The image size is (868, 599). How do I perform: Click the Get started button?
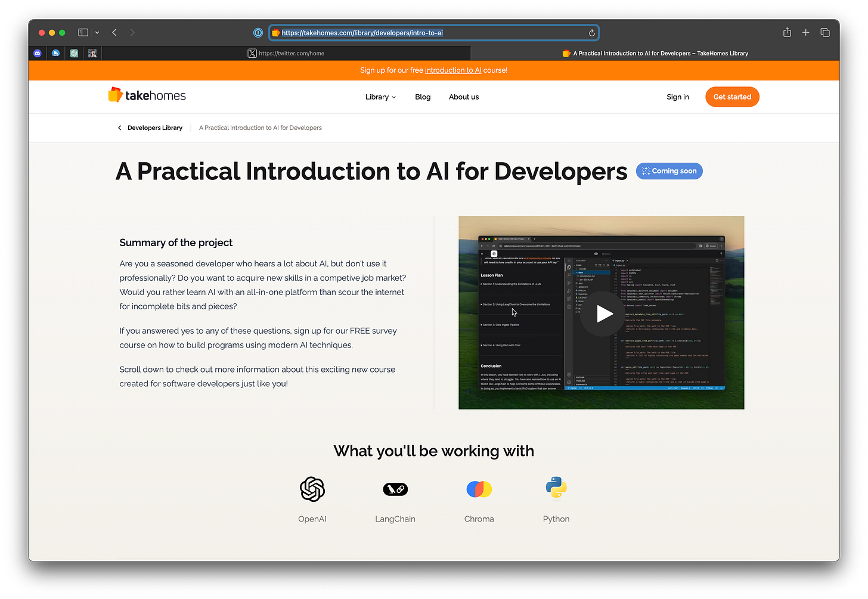pos(732,97)
